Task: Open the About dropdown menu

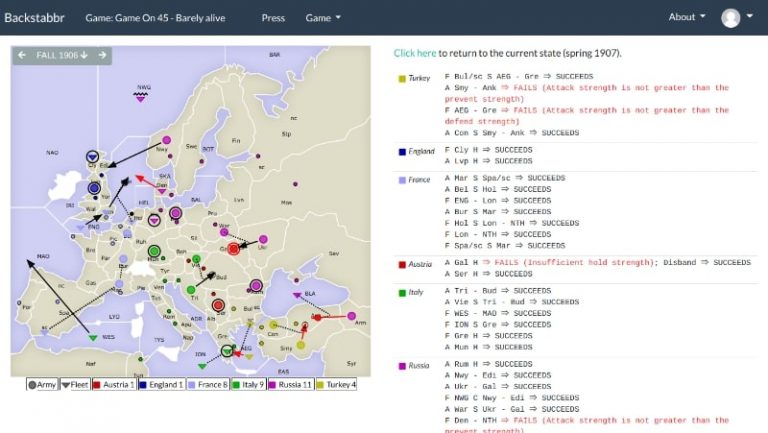Action: tap(686, 17)
